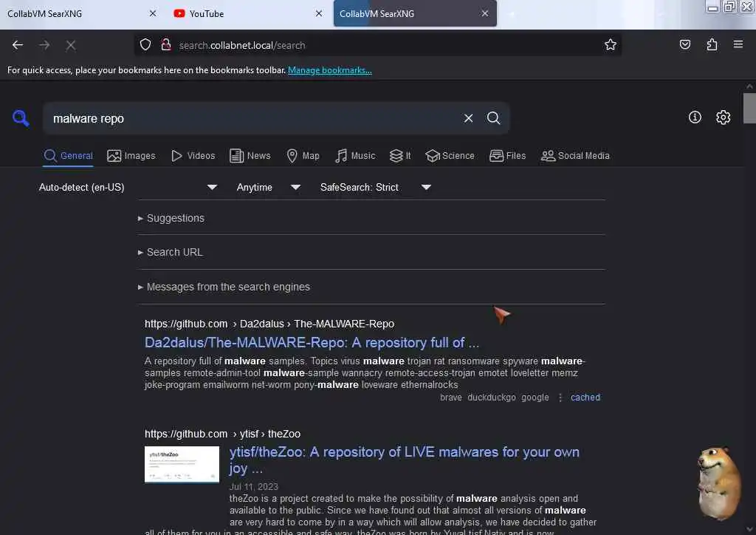The image size is (756, 535).
Task: Click the page vertical scrollbar thumb
Action: [x=749, y=108]
